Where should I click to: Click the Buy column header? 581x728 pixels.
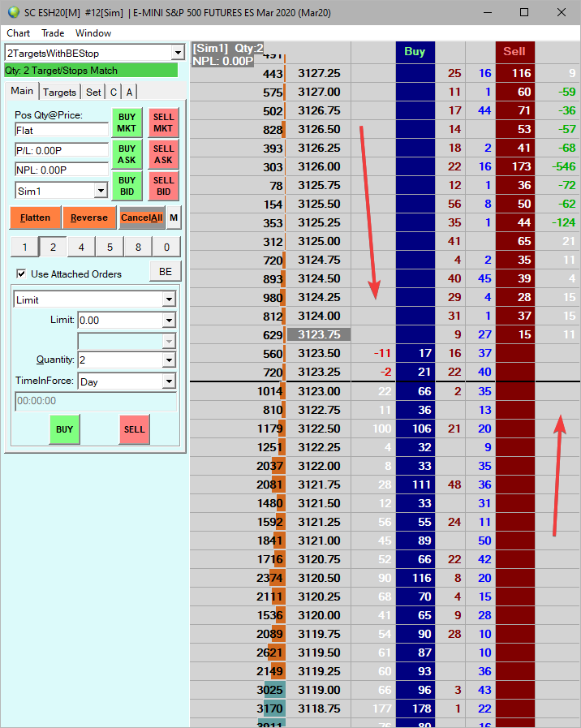pyautogui.click(x=415, y=51)
